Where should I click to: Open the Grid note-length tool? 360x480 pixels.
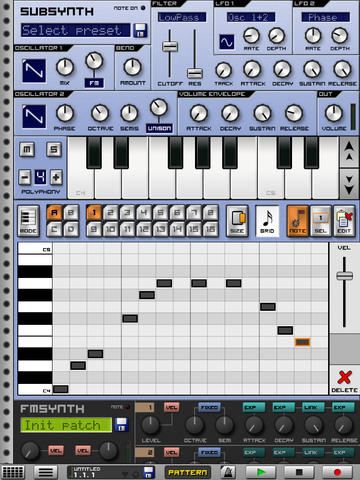(267, 221)
